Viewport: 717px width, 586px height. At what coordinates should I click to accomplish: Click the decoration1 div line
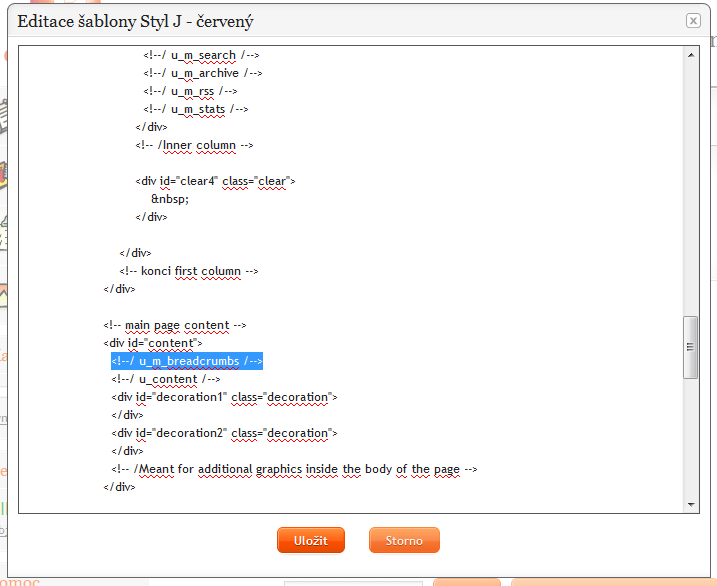click(x=224, y=397)
